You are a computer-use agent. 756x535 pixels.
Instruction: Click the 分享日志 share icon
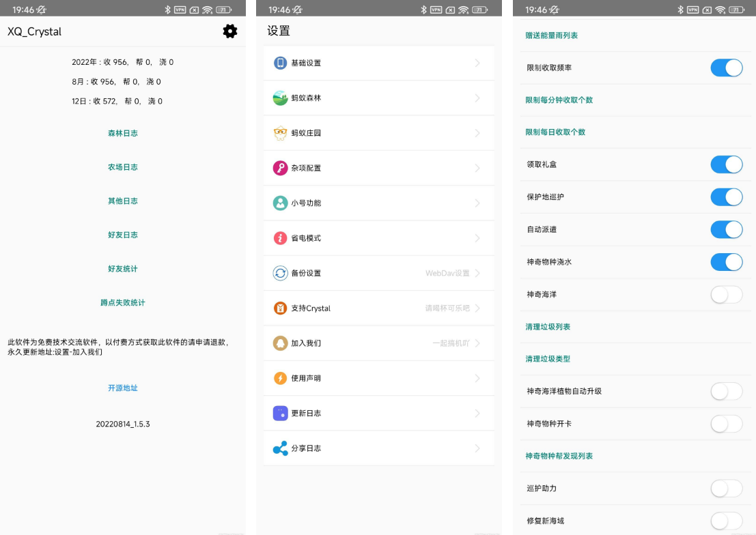point(280,448)
